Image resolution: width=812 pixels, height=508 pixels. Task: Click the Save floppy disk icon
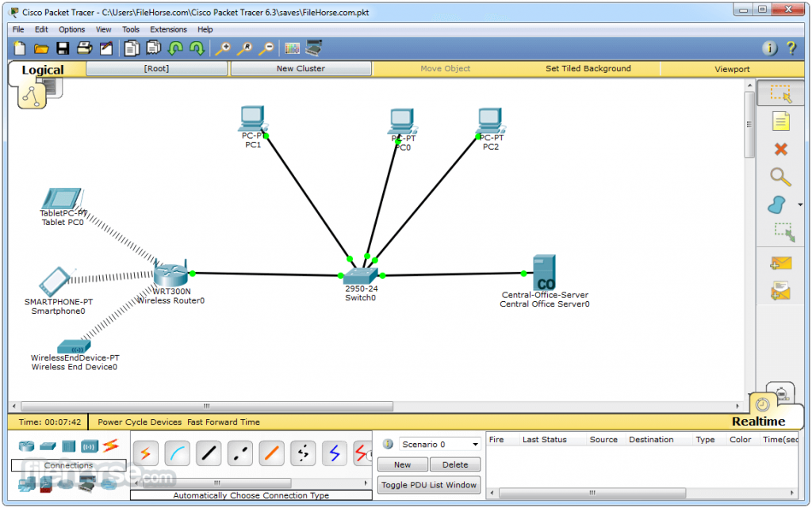(63, 48)
